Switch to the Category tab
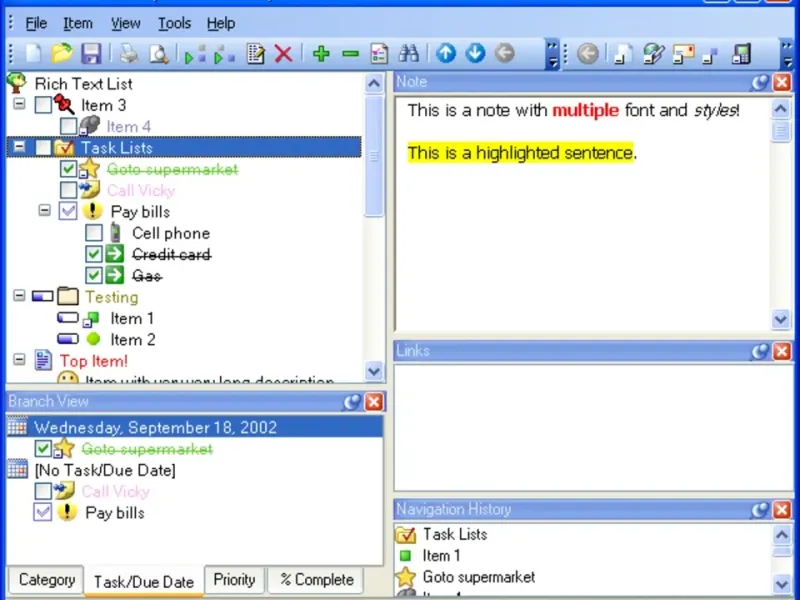This screenshot has height=600, width=800. (x=46, y=580)
